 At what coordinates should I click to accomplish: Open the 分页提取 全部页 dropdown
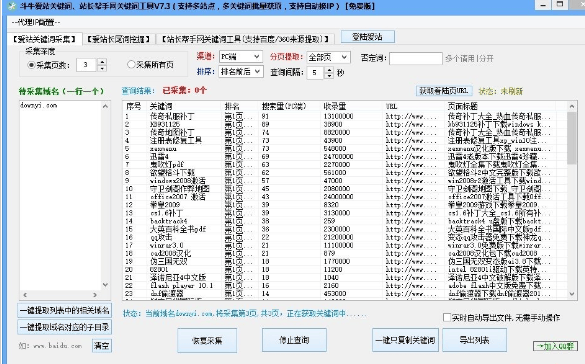click(328, 57)
